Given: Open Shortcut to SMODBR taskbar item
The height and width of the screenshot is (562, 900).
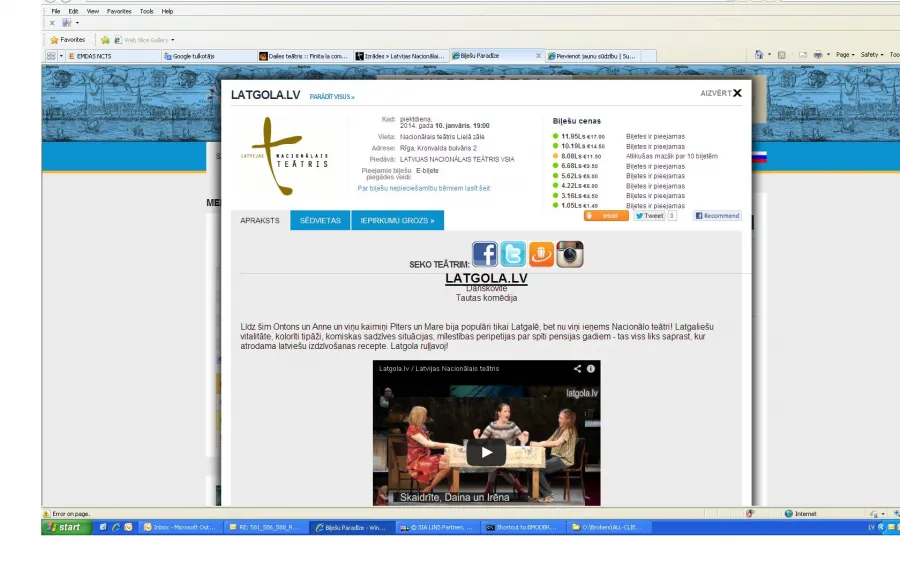Looking at the screenshot, I should [x=523, y=527].
